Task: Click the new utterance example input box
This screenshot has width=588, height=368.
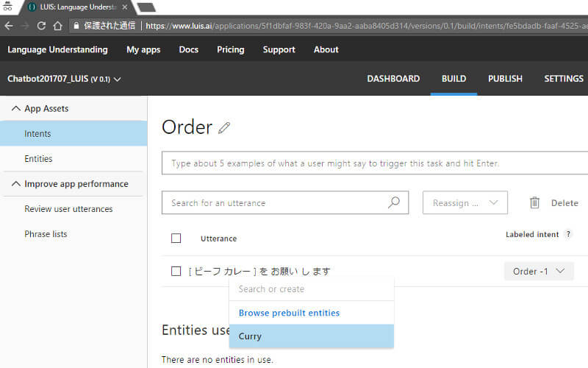Action: [x=375, y=163]
